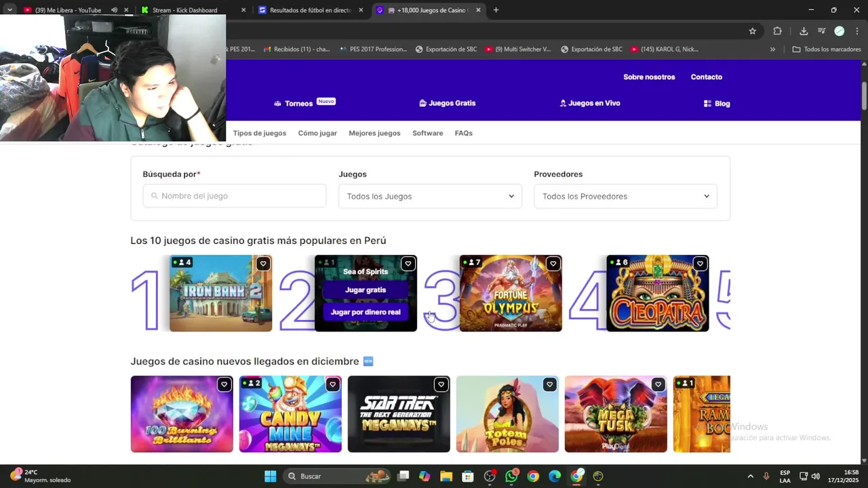Open the tab search dropdown arrow
The image size is (868, 488).
pyautogui.click(x=9, y=10)
